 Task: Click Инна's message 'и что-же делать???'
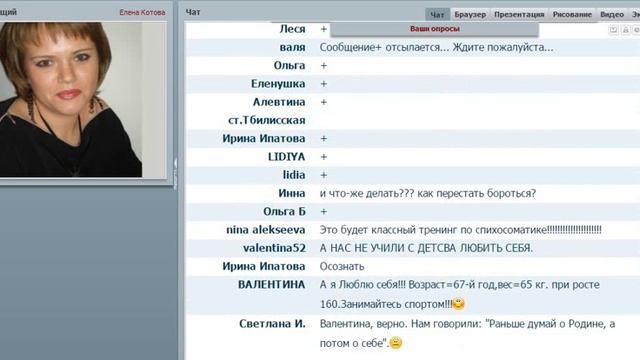click(x=428, y=193)
